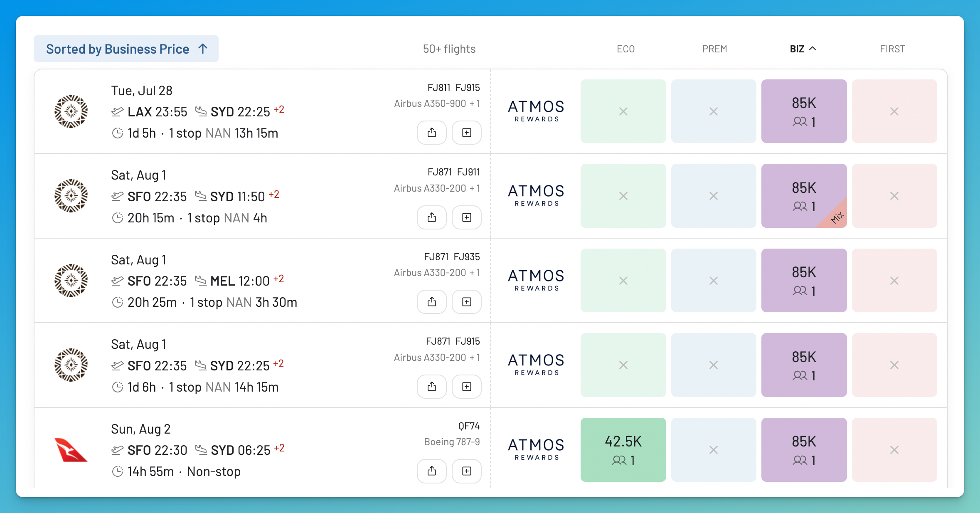This screenshot has height=513, width=980.
Task: Sort flights by PREM column
Action: [x=714, y=49]
